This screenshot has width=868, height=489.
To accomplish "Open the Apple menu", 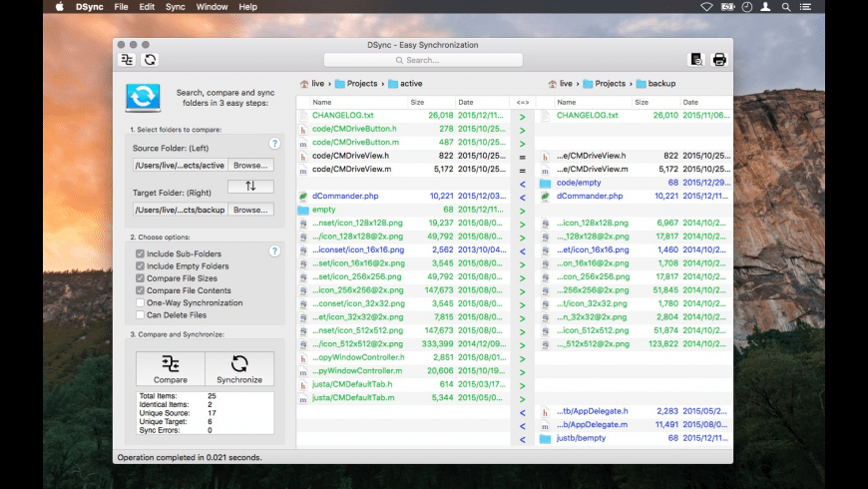I will coord(60,7).
